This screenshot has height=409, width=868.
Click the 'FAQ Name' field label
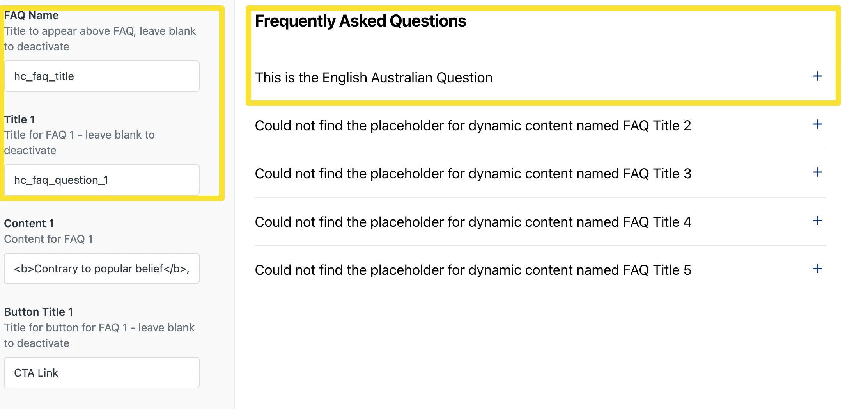(x=31, y=16)
